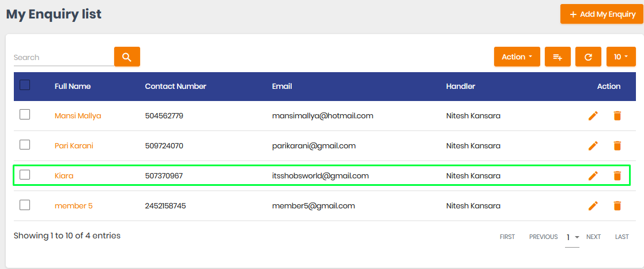Screen dimensions: 644x269
Task: Refresh the enquiry list
Action: point(588,57)
